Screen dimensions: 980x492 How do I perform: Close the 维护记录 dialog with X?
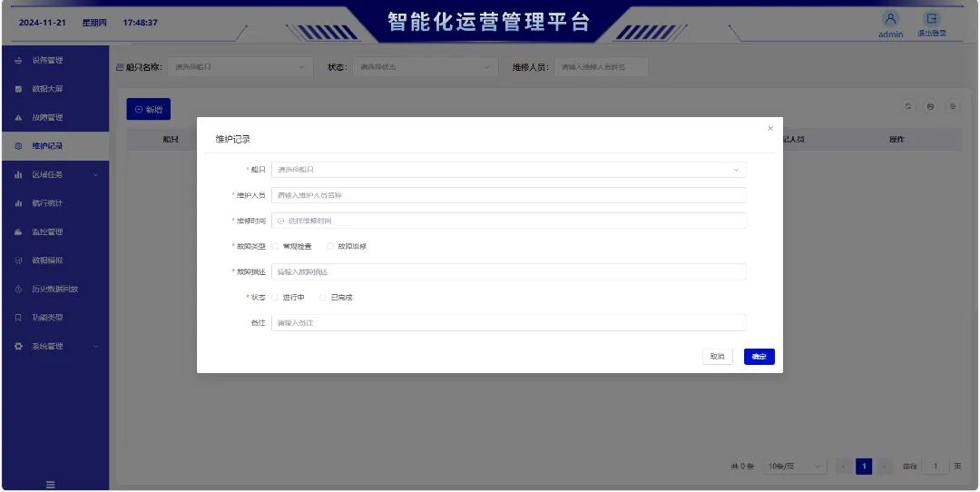point(770,129)
